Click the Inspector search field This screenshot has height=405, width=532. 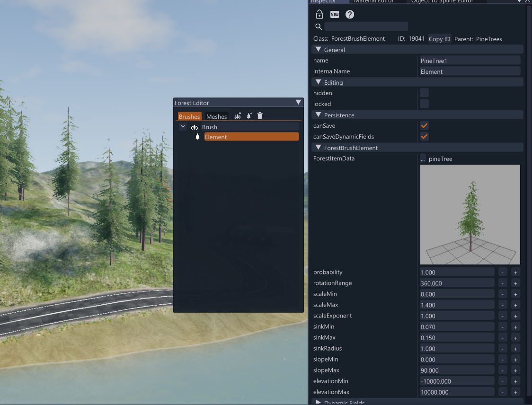pyautogui.click(x=366, y=26)
